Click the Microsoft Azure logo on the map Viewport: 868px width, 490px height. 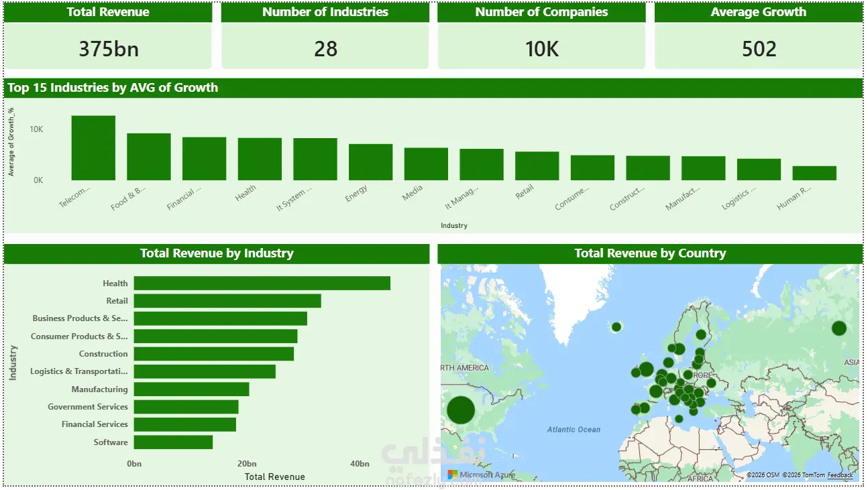point(482,475)
